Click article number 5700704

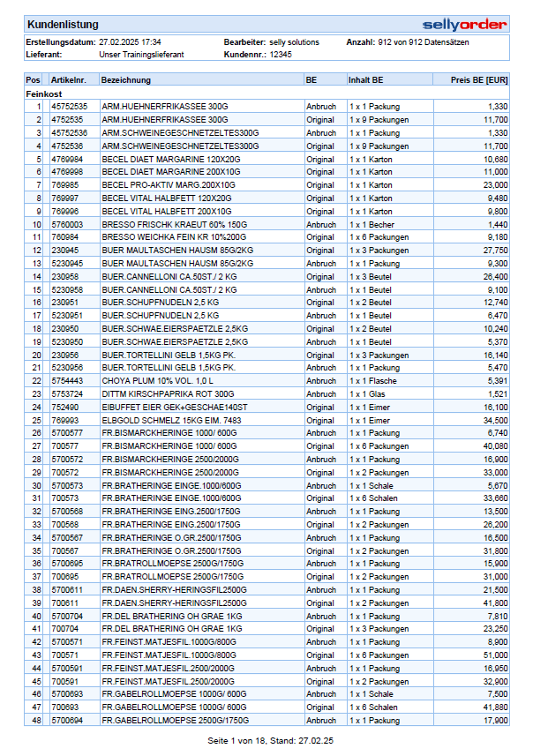coord(67,617)
